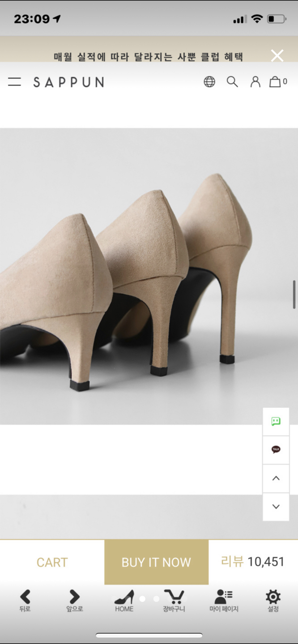Tap the battery indicator in status bar

pyautogui.click(x=277, y=19)
